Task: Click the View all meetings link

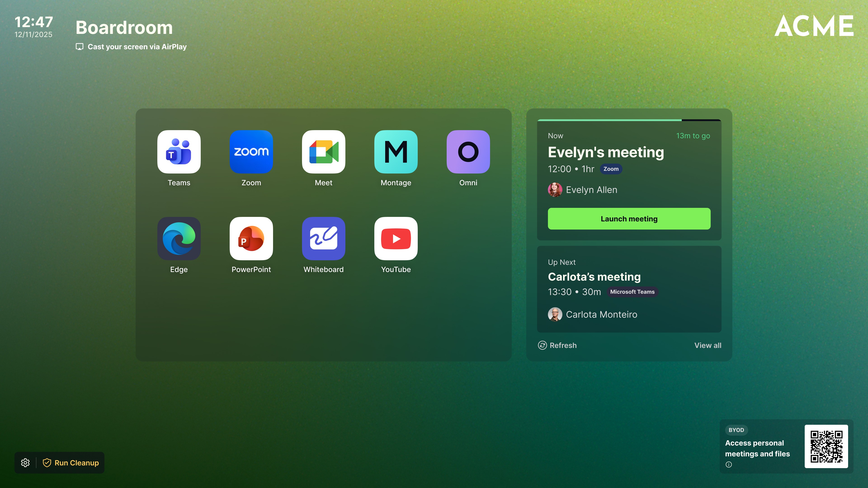Action: (708, 345)
